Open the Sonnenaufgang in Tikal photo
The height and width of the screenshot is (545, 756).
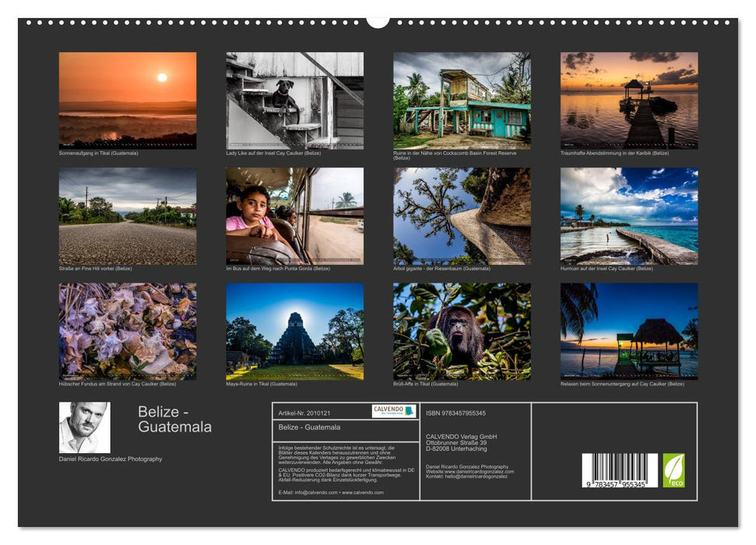126,99
